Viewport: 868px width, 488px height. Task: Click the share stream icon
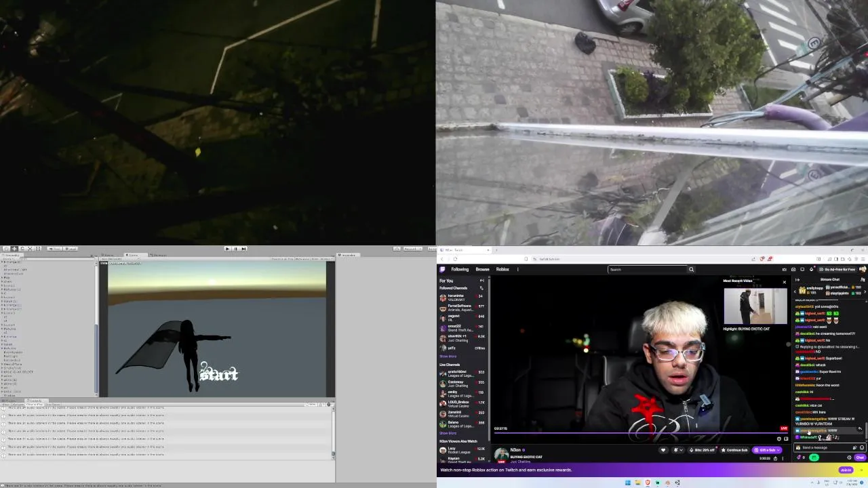[775, 458]
